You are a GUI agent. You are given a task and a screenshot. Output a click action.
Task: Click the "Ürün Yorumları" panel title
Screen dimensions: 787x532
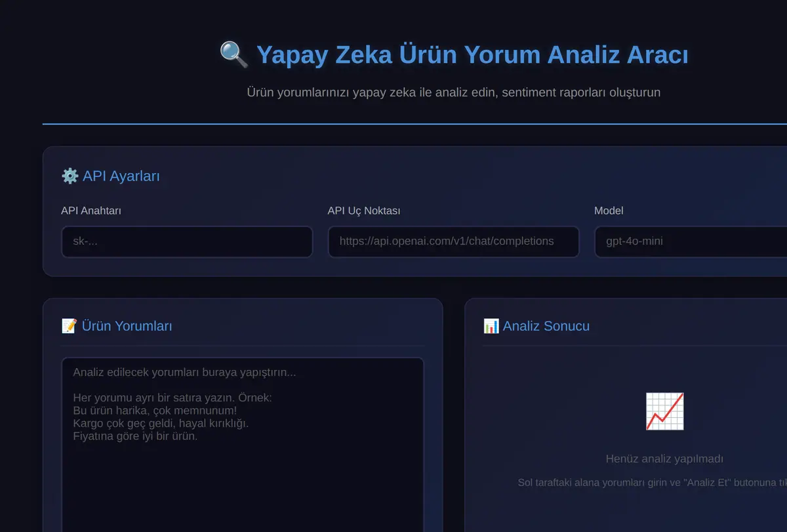tap(127, 326)
